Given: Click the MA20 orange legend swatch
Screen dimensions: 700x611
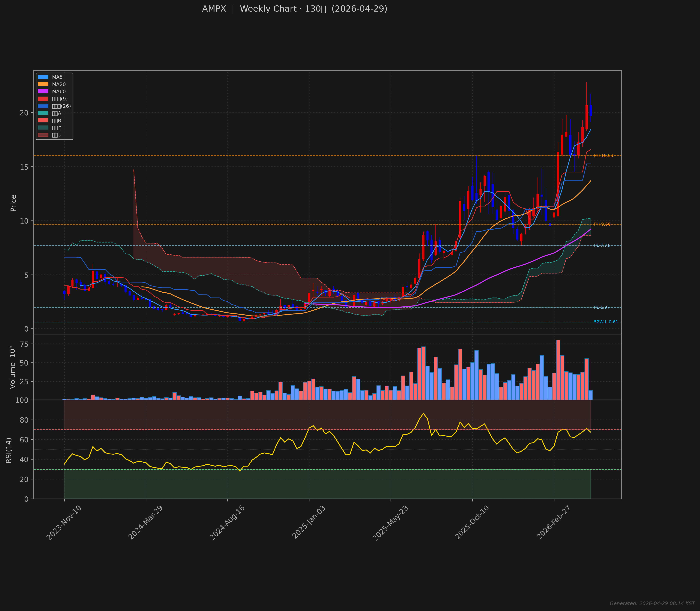Looking at the screenshot, I should pyautogui.click(x=43, y=84).
